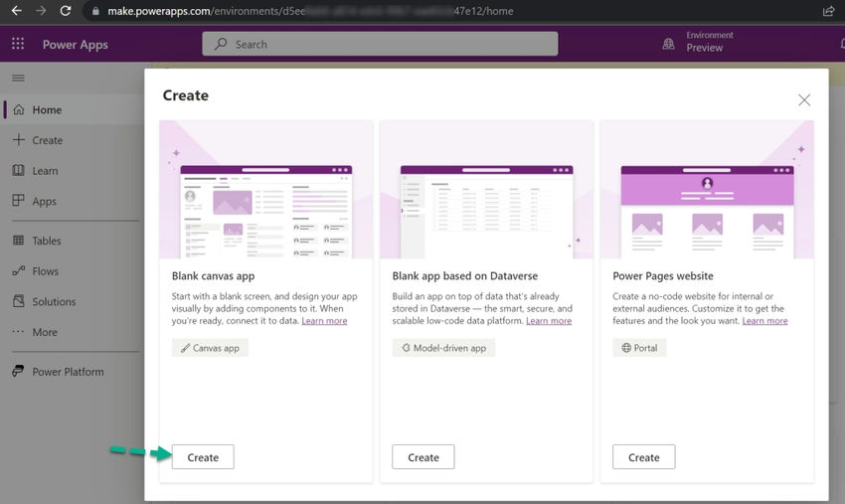The image size is (845, 504).
Task: Click the magnifier icon in the search box
Action: (221, 44)
